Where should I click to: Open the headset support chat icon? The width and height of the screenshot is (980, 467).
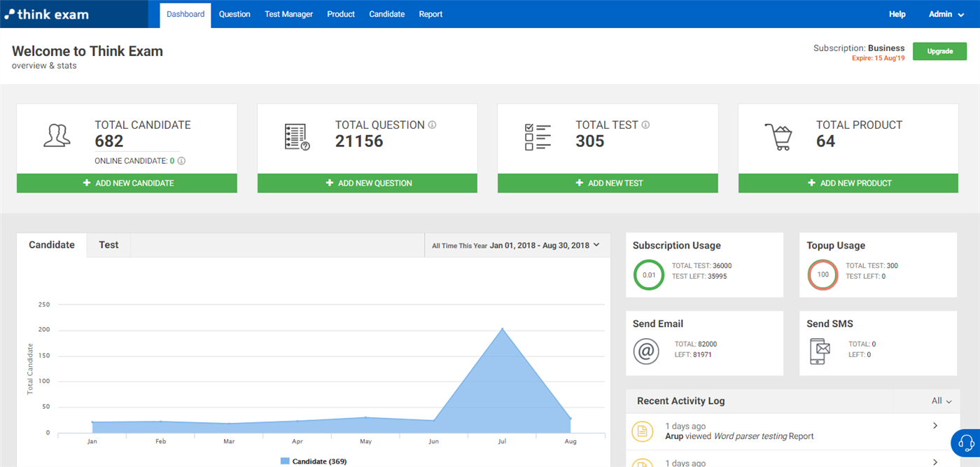[x=966, y=443]
